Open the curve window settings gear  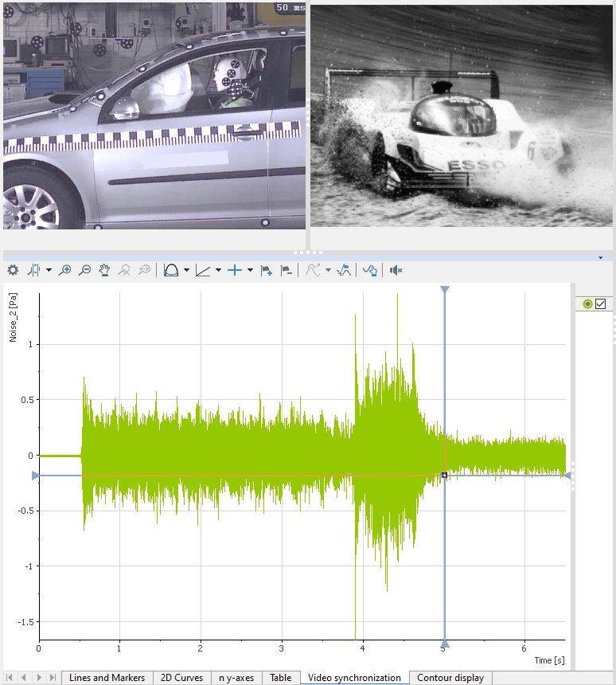coord(13,271)
